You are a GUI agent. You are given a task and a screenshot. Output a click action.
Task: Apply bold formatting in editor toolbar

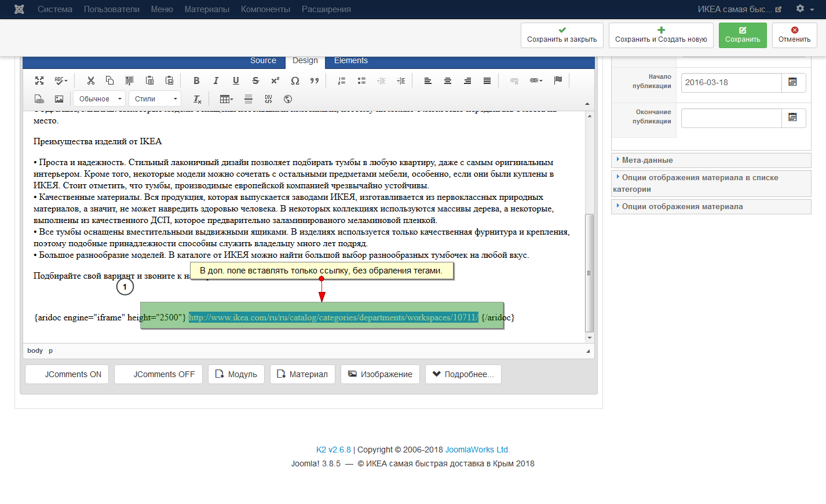coord(196,81)
